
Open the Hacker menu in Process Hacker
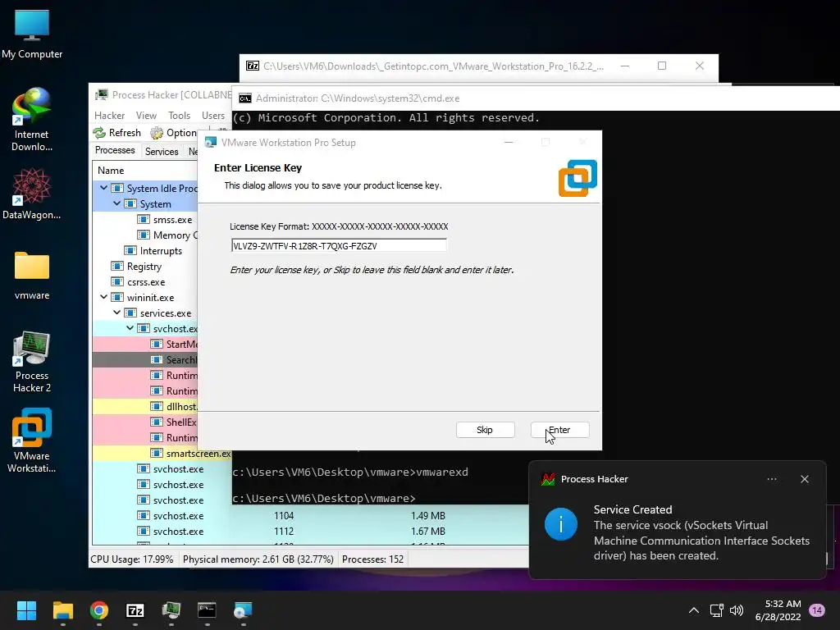pyautogui.click(x=109, y=115)
